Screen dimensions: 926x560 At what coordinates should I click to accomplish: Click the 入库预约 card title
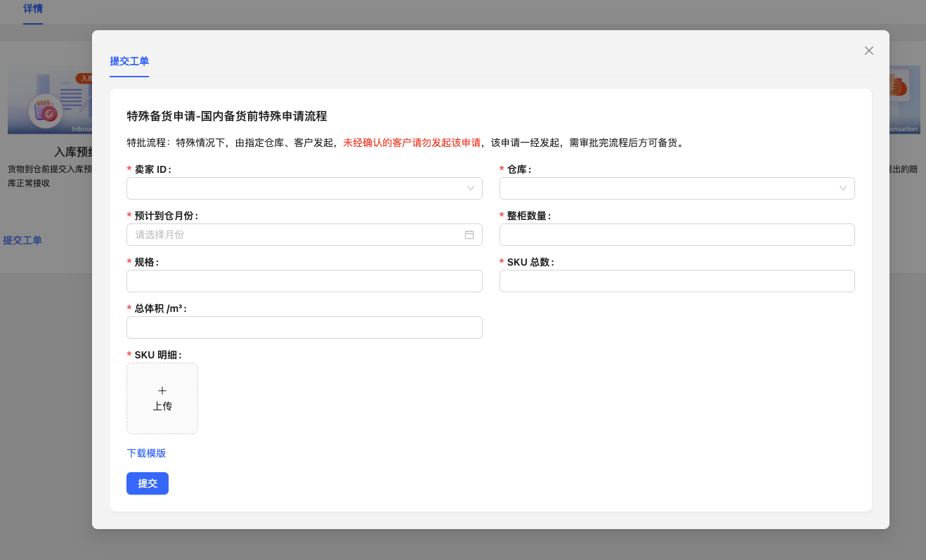[74, 152]
